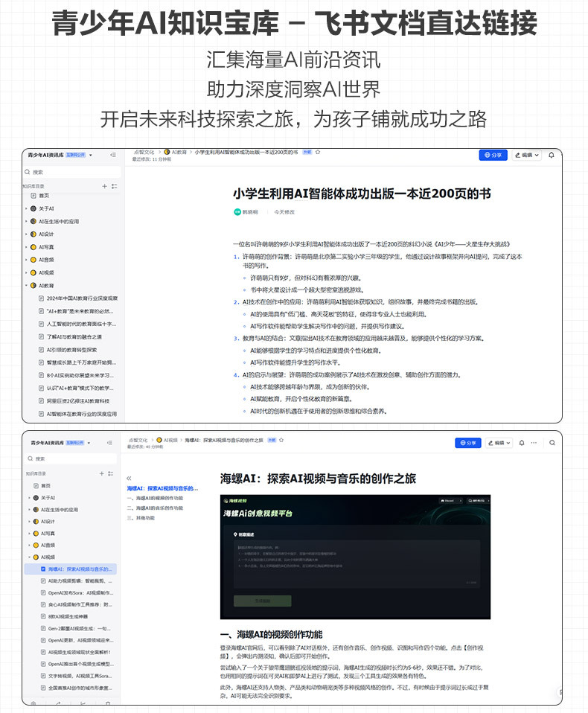588x713 pixels.
Task: Collapse the expanded AI教育 node in sidebar
Action: coord(26,286)
